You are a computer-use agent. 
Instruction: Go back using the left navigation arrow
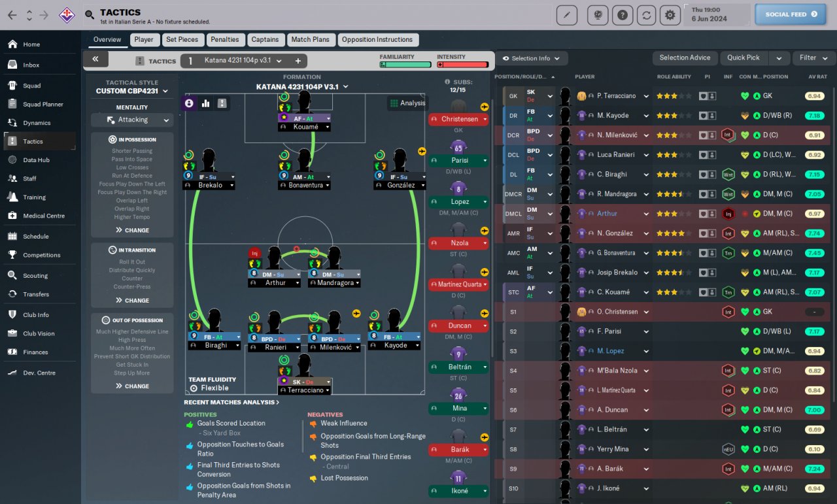[x=12, y=14]
